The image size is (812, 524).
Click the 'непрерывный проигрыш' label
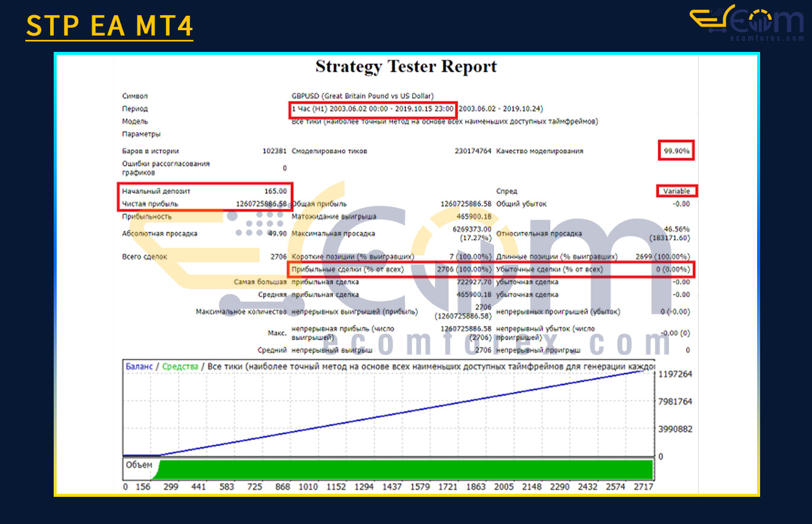[538, 350]
